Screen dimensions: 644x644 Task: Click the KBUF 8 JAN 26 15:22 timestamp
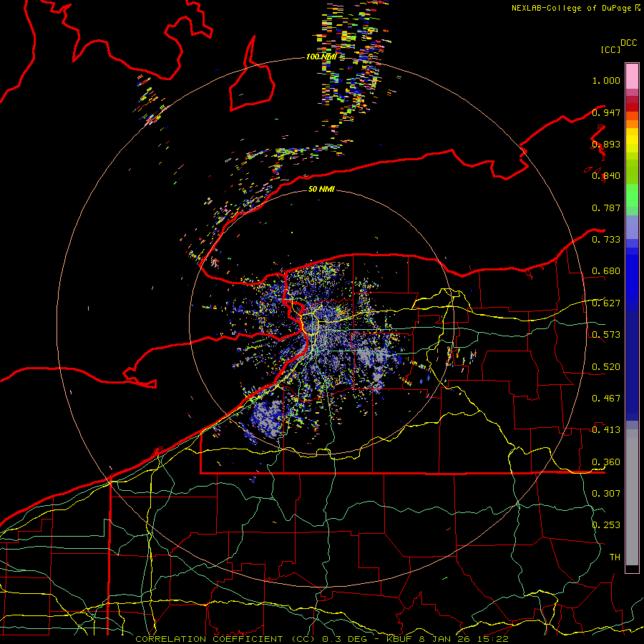click(448, 639)
